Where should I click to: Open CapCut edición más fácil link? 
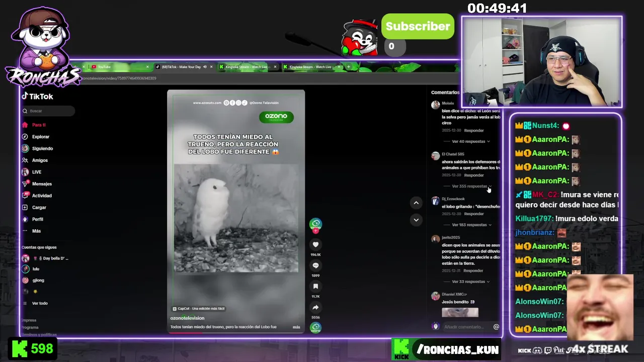tap(198, 309)
